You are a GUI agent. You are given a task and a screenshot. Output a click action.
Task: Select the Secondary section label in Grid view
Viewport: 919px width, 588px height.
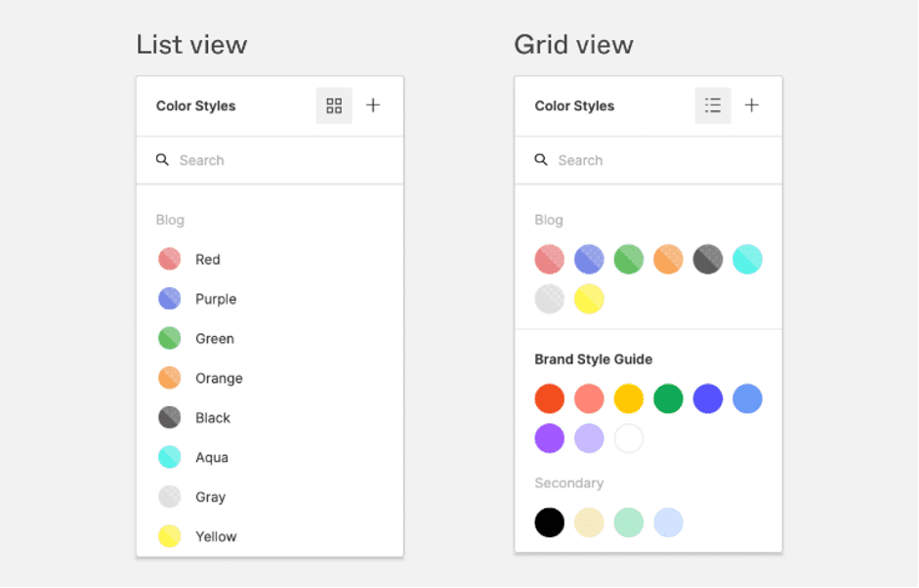569,483
